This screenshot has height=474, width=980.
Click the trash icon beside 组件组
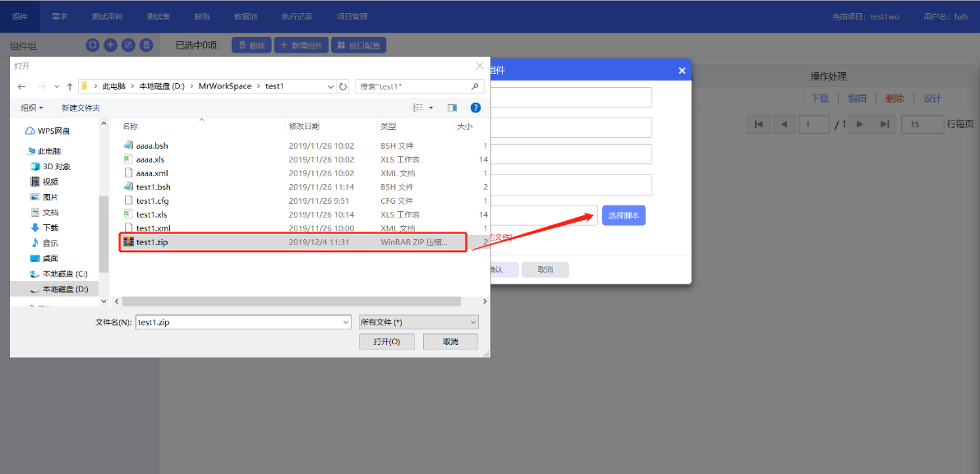(146, 45)
